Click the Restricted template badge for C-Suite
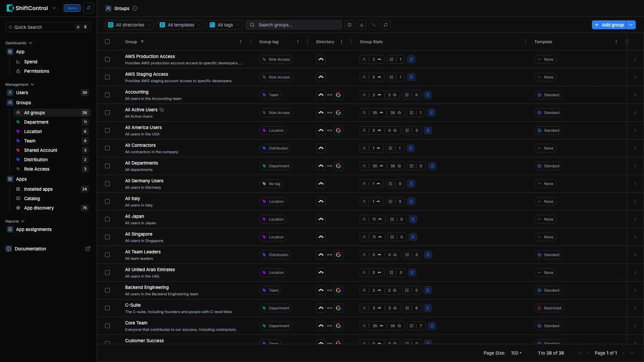The width and height of the screenshot is (644, 362). (x=549, y=308)
